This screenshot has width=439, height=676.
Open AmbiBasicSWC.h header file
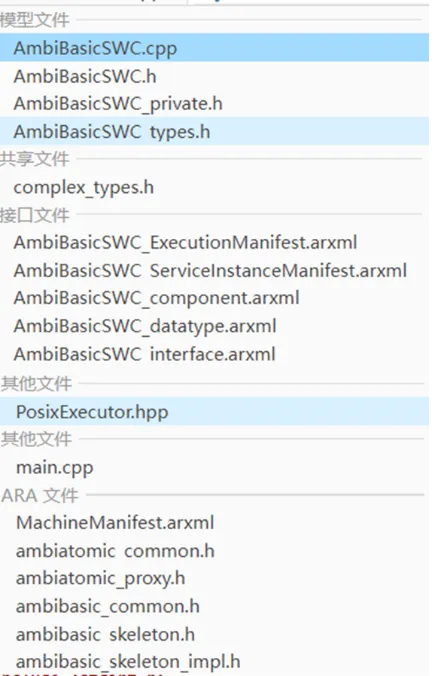[214, 76]
